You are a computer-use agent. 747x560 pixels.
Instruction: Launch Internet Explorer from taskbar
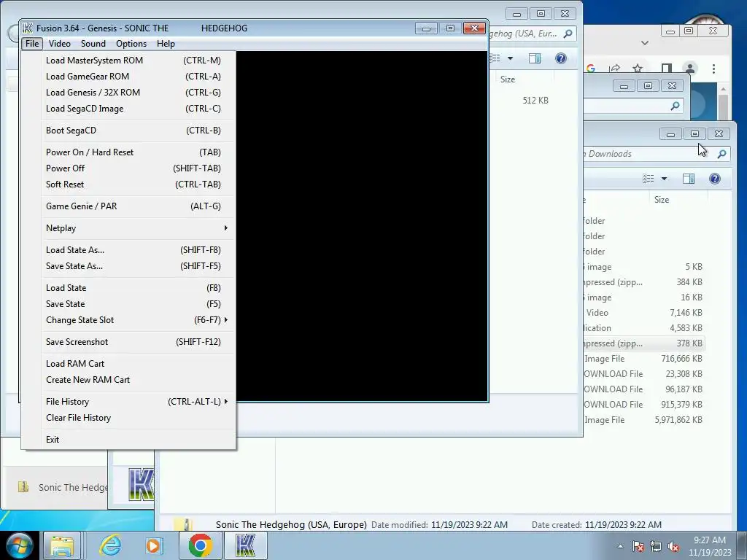coord(110,545)
